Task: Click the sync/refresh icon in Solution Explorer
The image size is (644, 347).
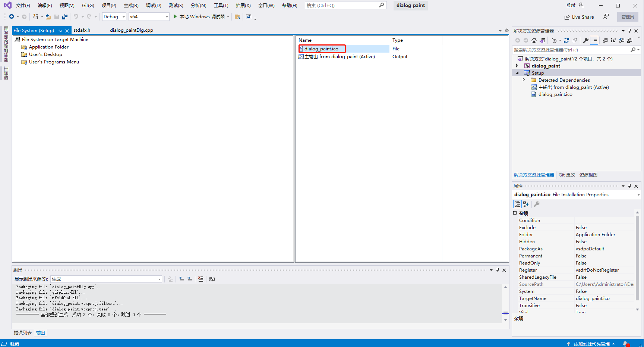Action: (566, 40)
